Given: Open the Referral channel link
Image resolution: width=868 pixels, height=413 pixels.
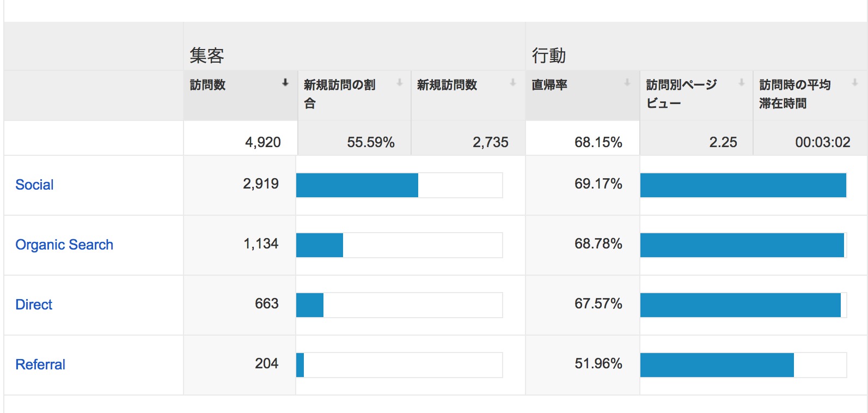Looking at the screenshot, I should pos(40,365).
